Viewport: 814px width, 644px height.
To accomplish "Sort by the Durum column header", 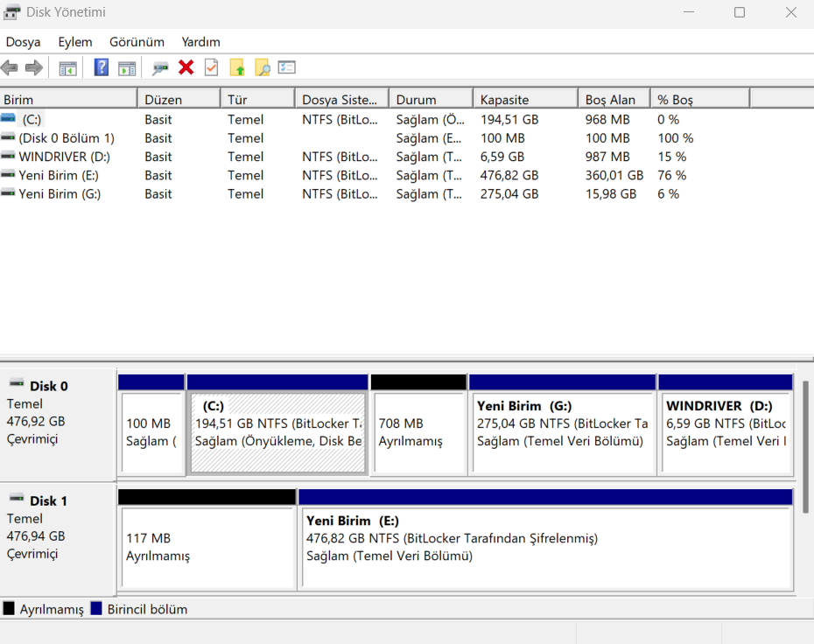I will point(431,99).
